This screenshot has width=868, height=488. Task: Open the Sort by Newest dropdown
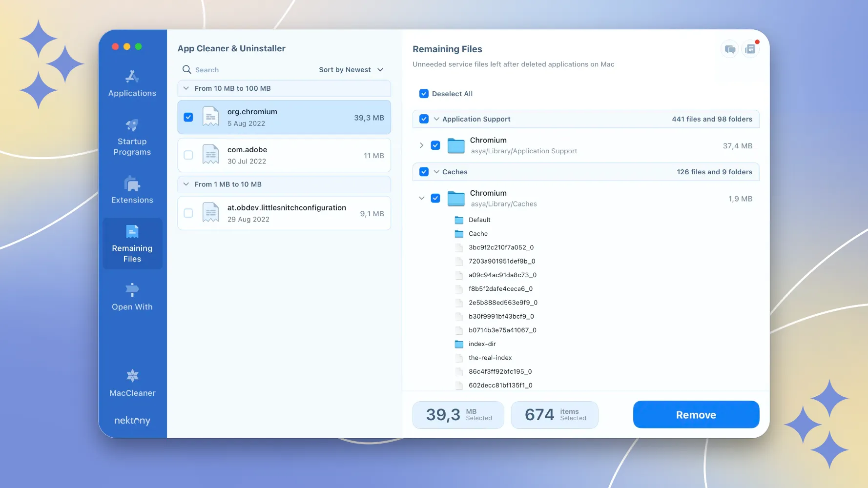tap(351, 70)
